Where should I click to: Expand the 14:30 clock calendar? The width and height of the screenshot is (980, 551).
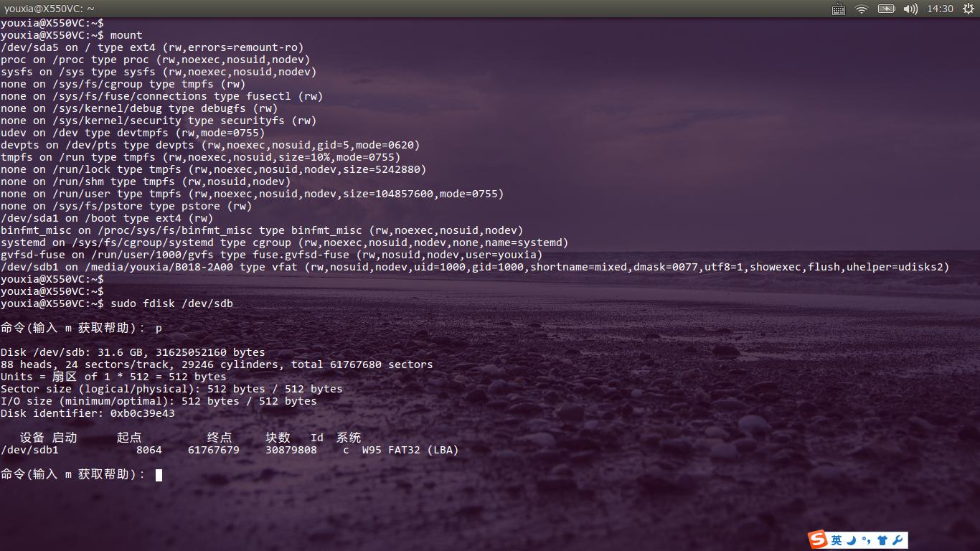[940, 9]
